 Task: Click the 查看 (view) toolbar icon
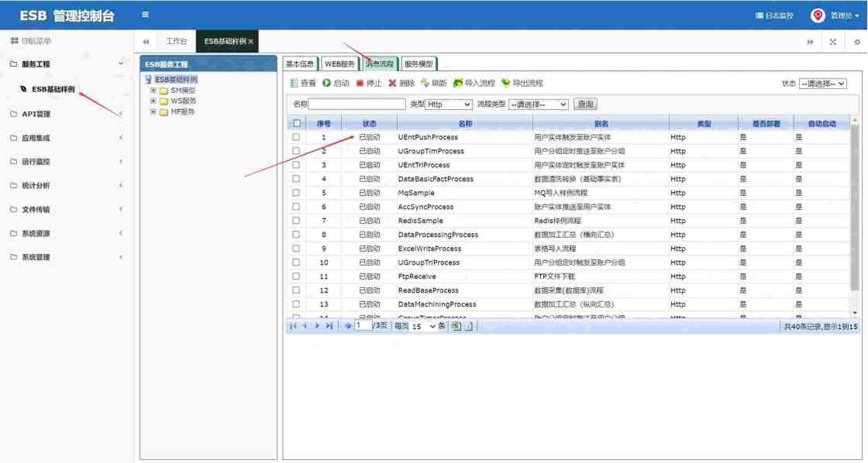294,83
